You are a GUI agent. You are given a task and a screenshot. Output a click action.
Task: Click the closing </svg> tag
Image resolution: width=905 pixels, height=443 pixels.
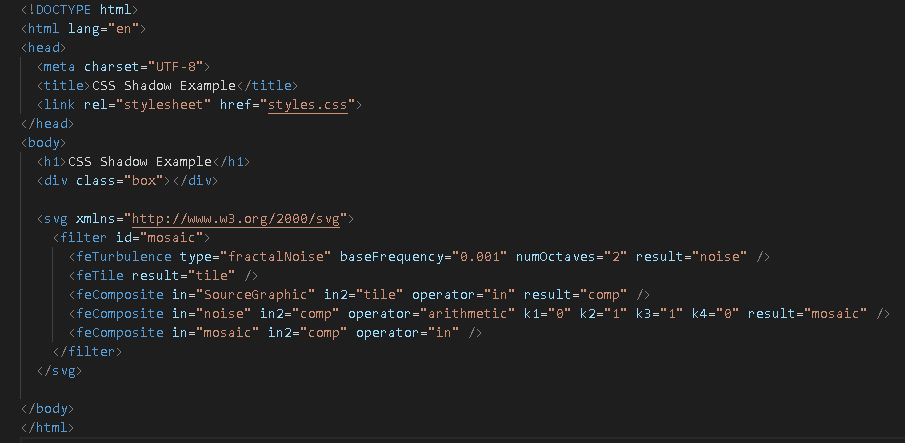(x=59, y=371)
